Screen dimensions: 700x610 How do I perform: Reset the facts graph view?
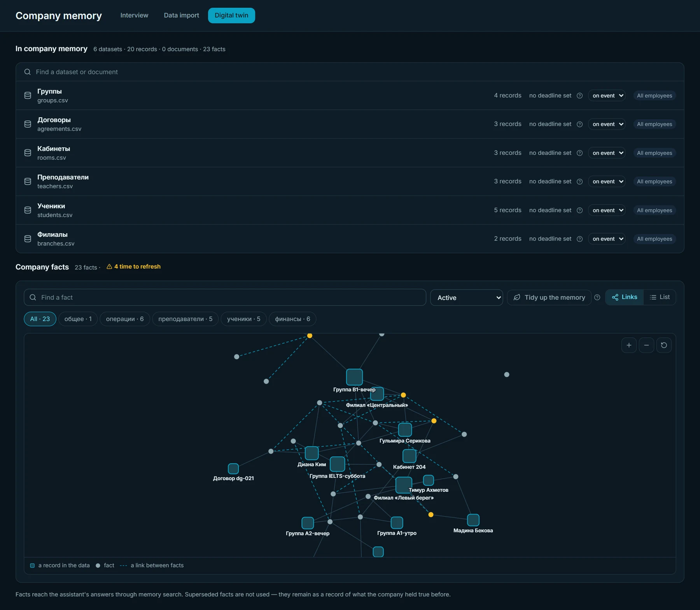click(664, 345)
